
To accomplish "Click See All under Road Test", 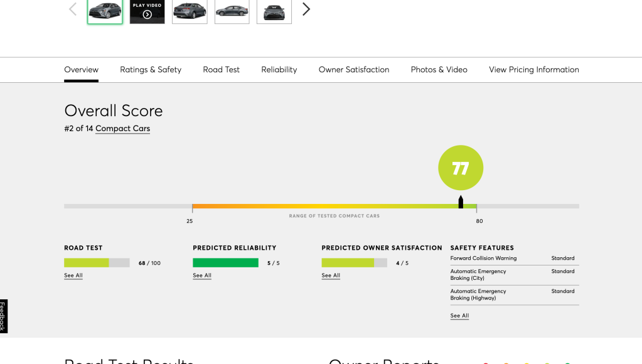I will click(x=73, y=276).
